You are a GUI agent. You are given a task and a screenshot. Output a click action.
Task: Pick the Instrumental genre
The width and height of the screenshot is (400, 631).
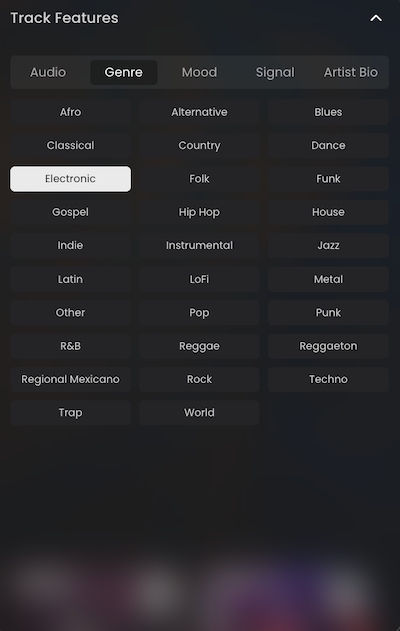point(199,245)
